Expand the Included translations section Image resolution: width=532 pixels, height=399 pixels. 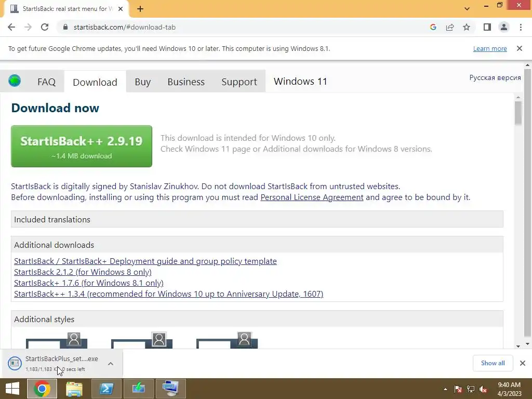click(x=257, y=220)
